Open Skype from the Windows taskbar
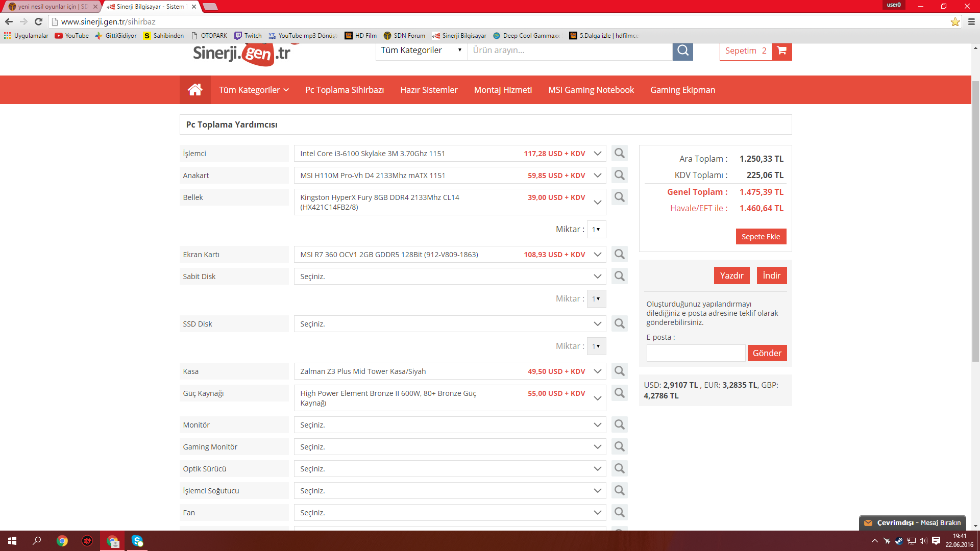Screen dimensions: 980x551 tap(137, 541)
